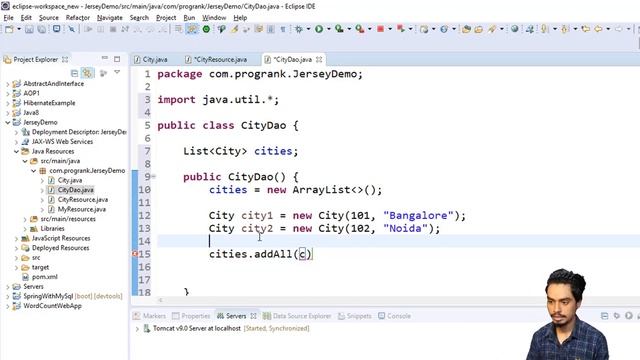Open the Navigate menu
640x360 pixels.
click(x=109, y=18)
